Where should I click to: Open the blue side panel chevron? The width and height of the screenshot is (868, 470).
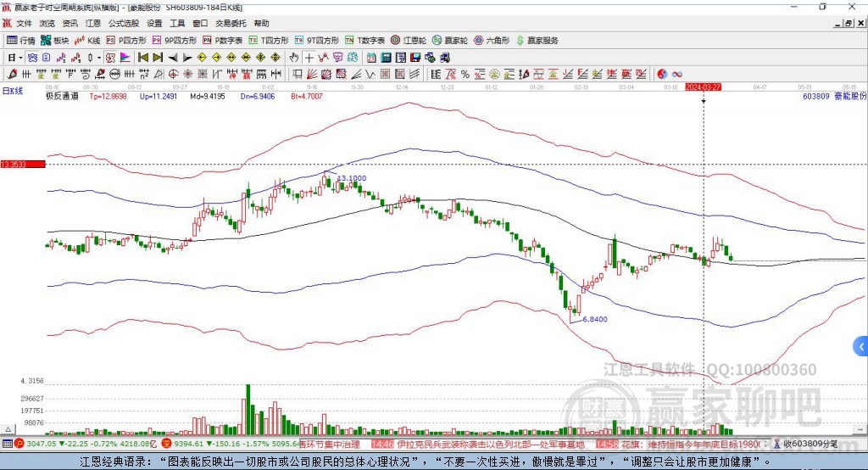(861, 347)
